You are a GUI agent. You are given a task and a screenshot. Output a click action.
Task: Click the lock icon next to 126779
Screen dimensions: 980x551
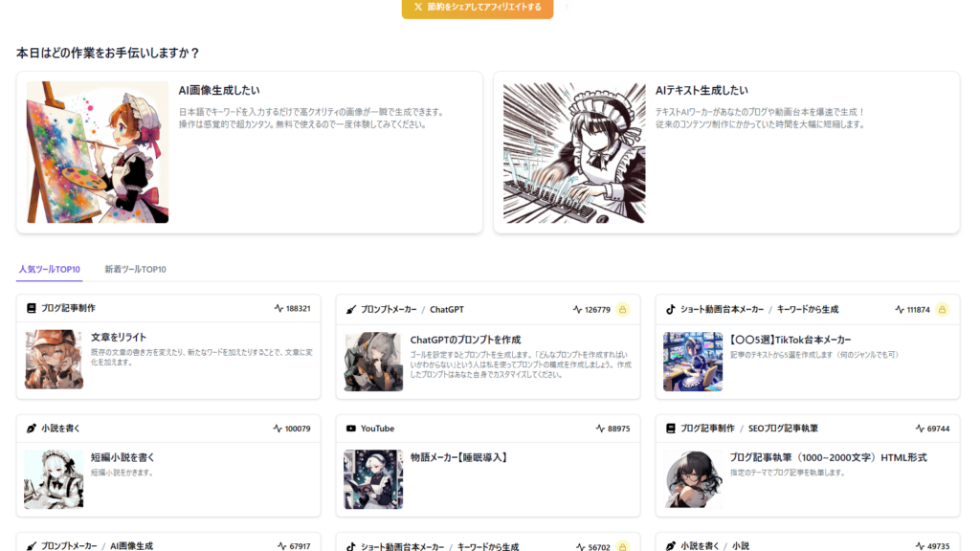click(622, 310)
